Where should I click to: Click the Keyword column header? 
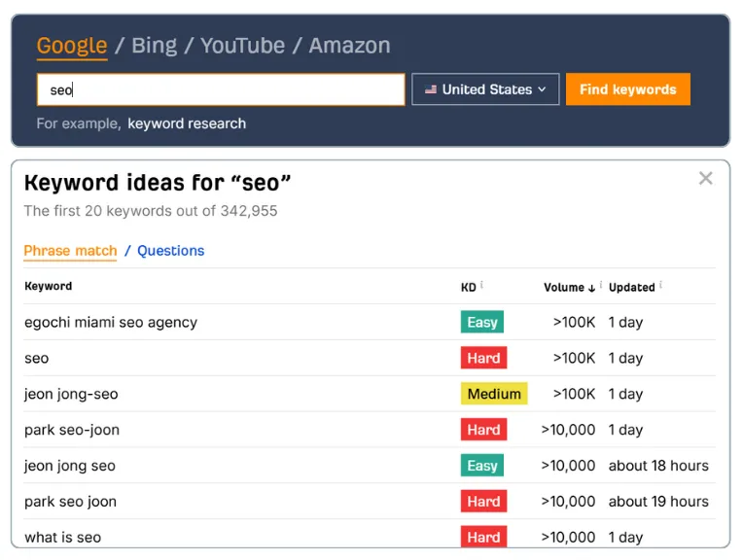pyautogui.click(x=49, y=286)
